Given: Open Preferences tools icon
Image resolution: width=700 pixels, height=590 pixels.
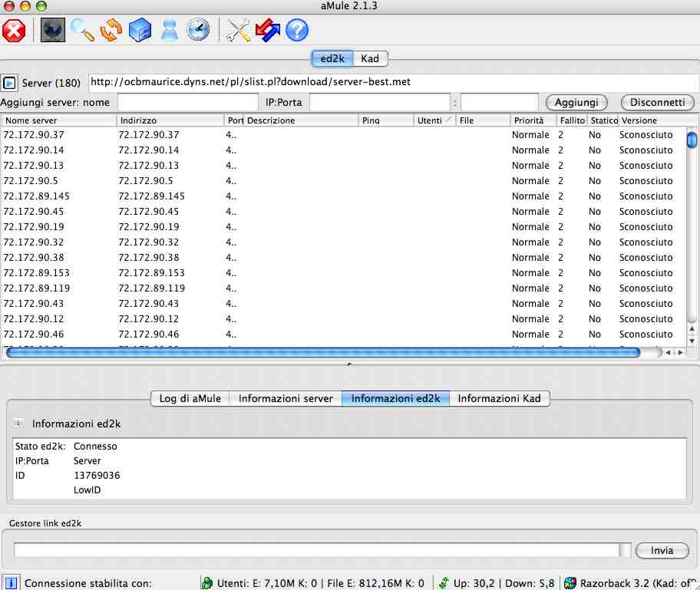Looking at the screenshot, I should pyautogui.click(x=238, y=31).
